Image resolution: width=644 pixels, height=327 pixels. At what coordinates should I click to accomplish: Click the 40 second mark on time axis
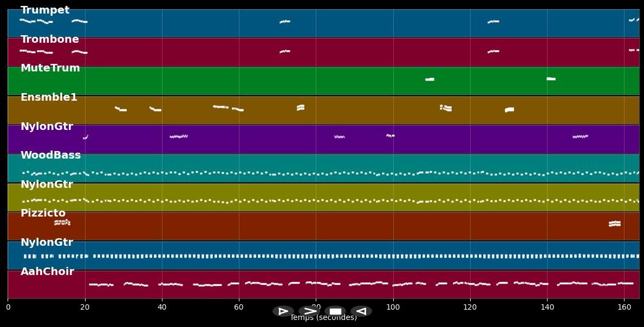162,308
